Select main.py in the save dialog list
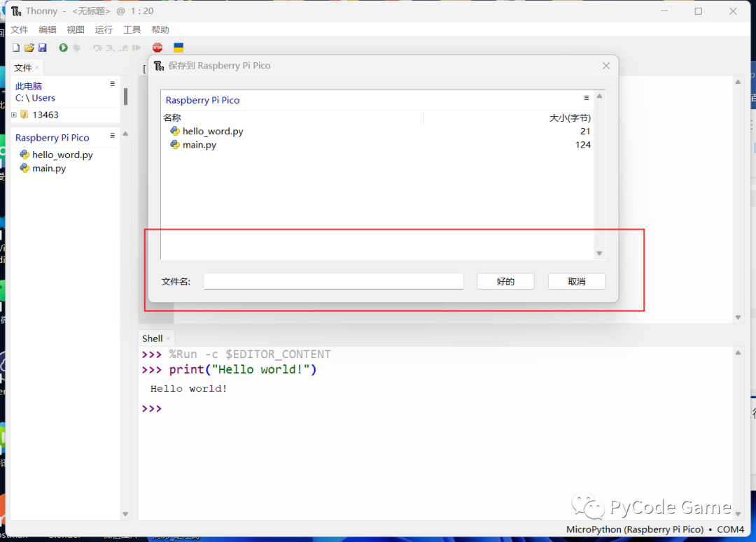Screen dimensions: 756x542 click(x=199, y=145)
